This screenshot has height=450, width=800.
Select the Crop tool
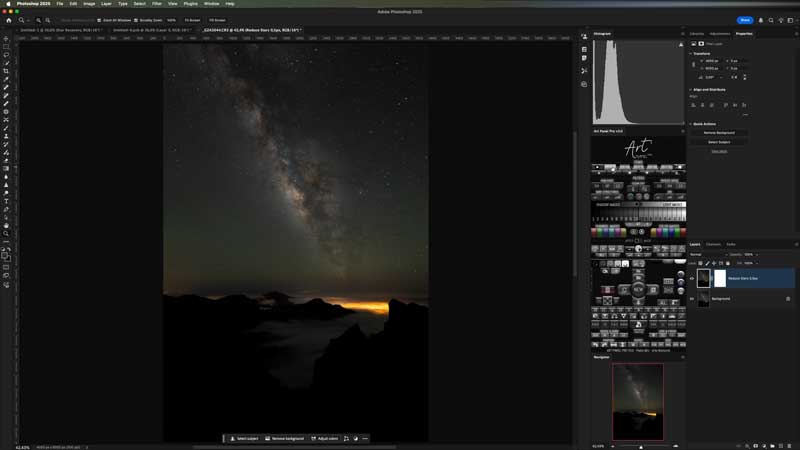6,71
